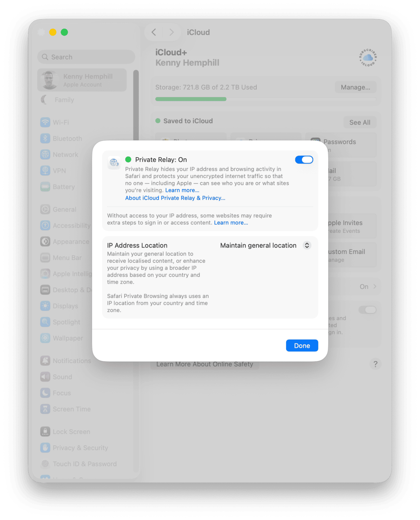
Task: Click the Touch ID fingerprint icon
Action: pos(45,464)
